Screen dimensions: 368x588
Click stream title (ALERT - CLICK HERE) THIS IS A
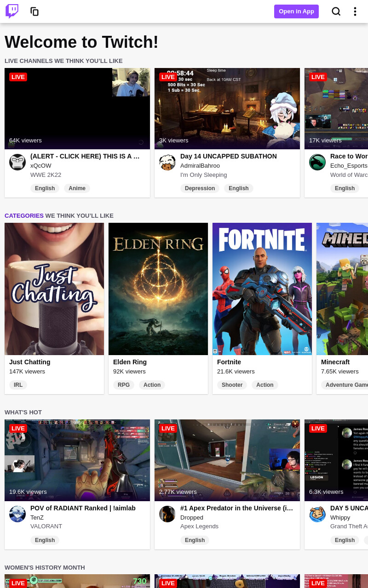(85, 156)
